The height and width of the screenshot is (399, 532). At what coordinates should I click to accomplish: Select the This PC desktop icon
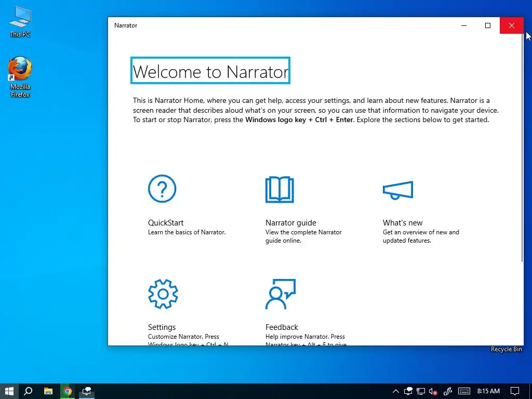(x=20, y=21)
